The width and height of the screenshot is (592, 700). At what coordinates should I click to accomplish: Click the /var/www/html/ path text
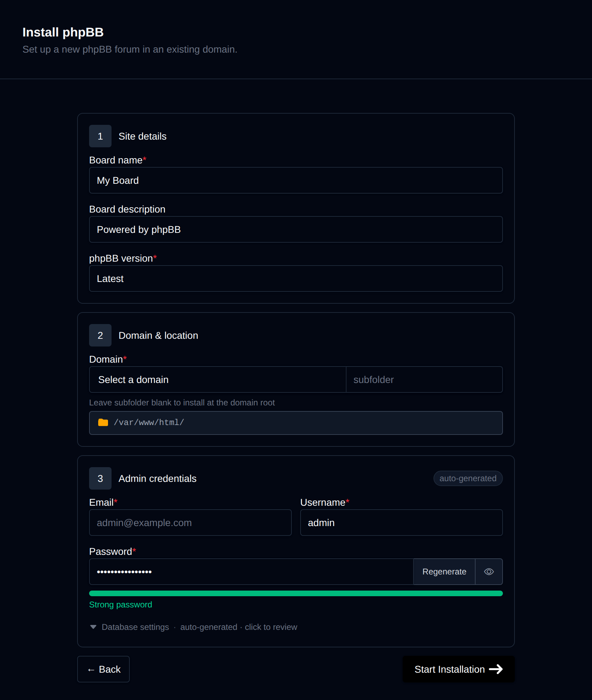(x=149, y=422)
